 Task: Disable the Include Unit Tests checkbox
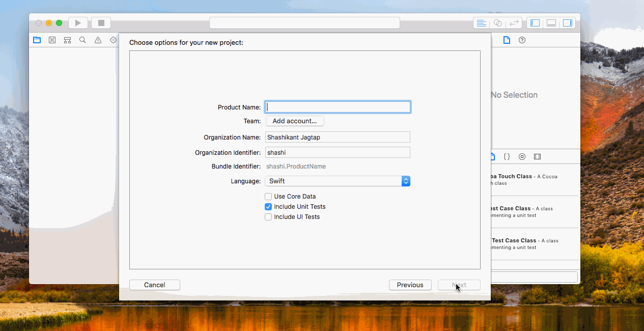[268, 206]
